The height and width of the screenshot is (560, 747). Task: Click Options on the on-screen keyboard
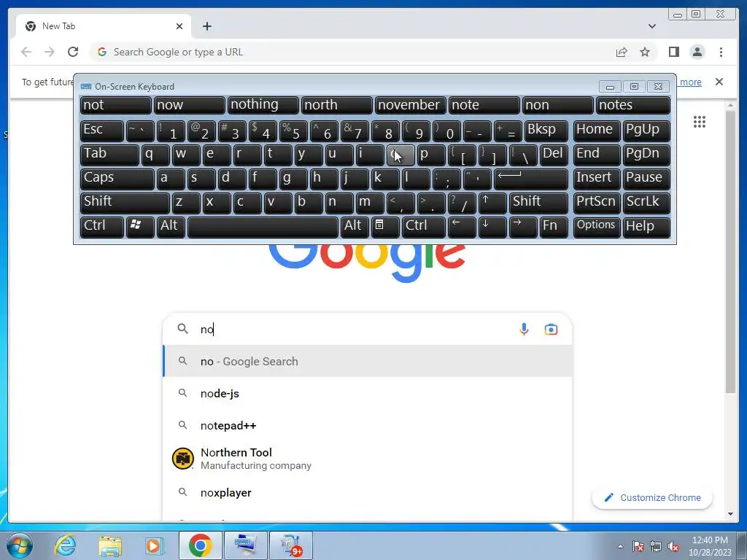[x=597, y=227]
